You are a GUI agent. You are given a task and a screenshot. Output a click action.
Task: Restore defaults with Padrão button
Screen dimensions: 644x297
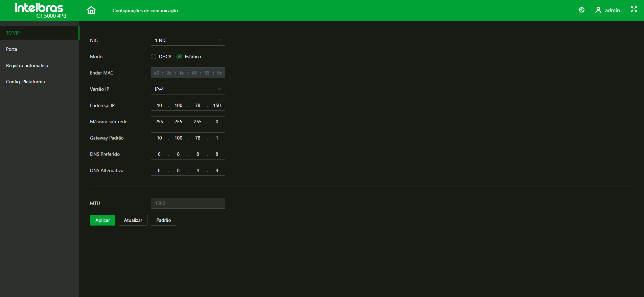[163, 220]
